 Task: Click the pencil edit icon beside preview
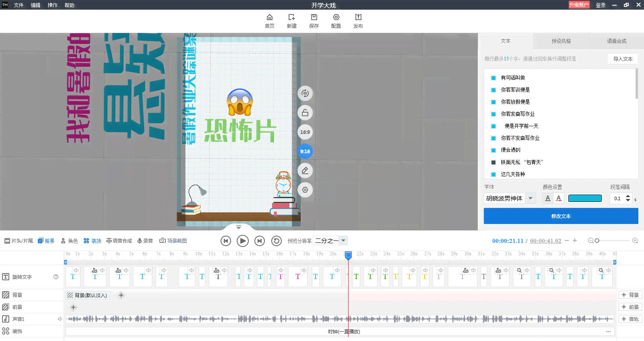tap(305, 170)
